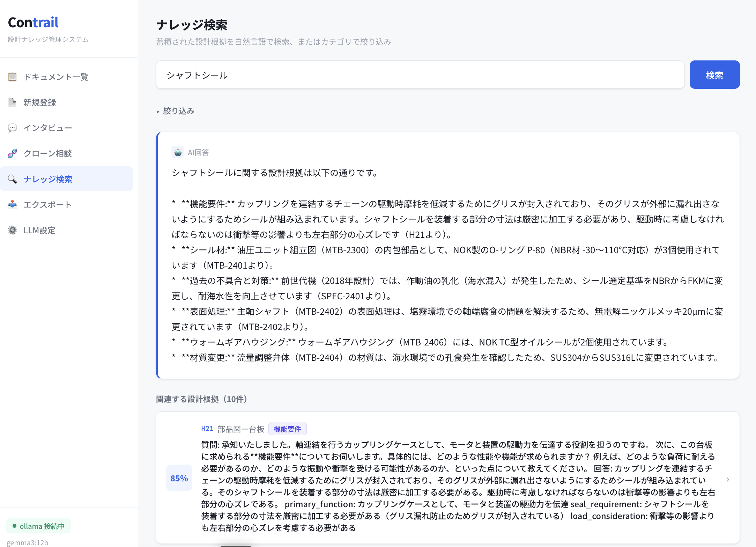
Task: Click the 機能要件 category tag
Action: point(287,429)
